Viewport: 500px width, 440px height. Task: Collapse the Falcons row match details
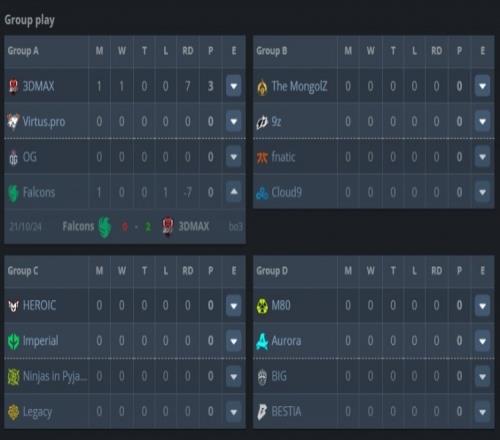click(234, 192)
